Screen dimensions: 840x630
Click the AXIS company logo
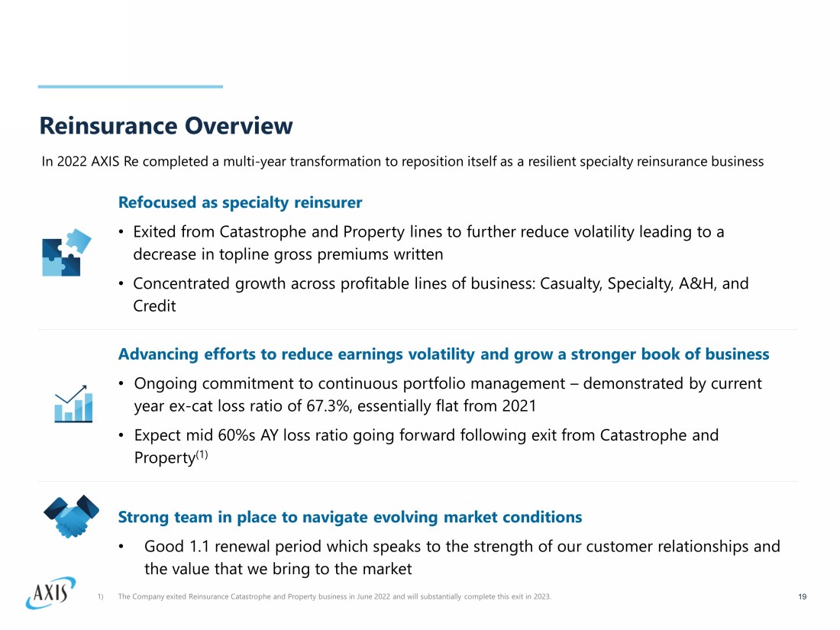[x=50, y=592]
